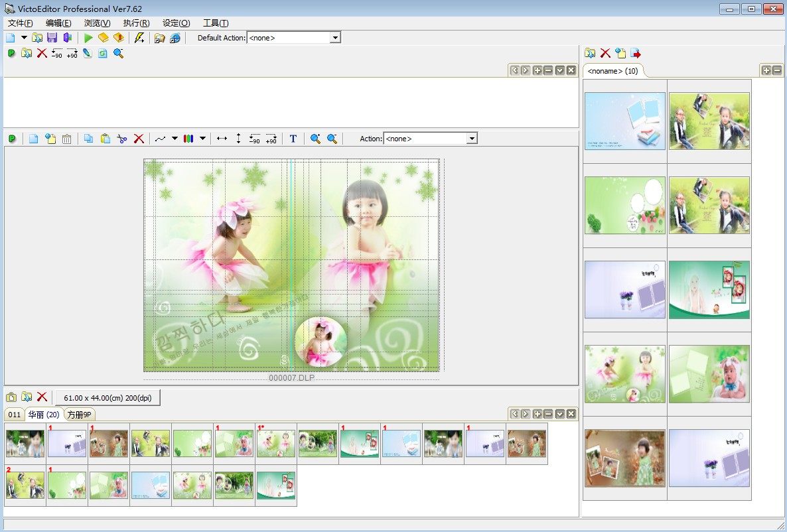
Task: Click plus button in photo panel controls
Action: pyautogui.click(x=537, y=70)
